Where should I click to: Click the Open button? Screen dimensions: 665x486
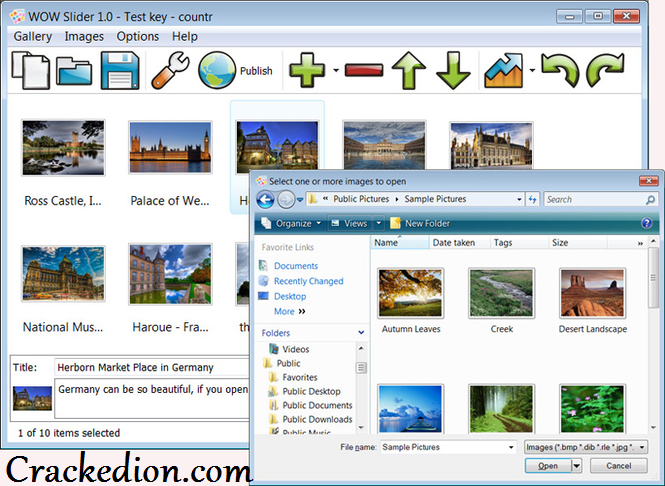click(548, 466)
